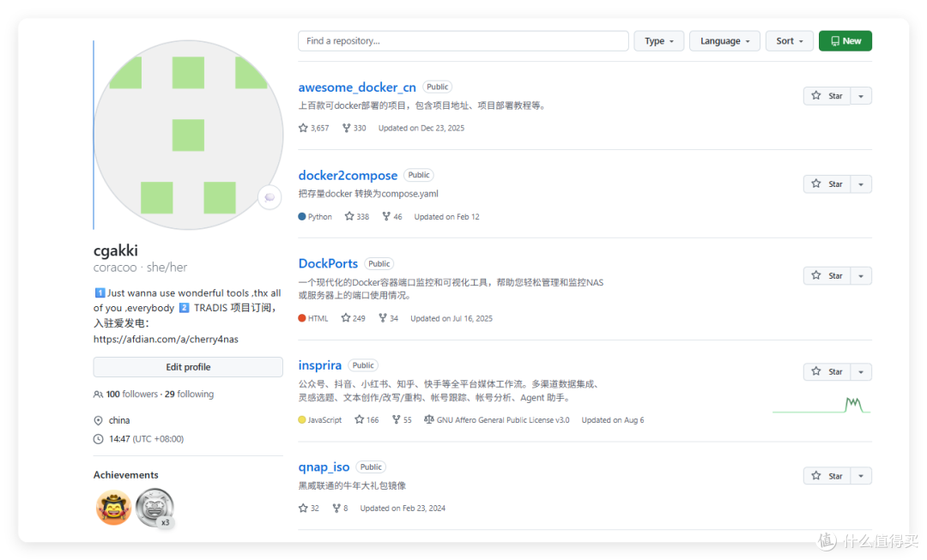Click the 'Updated on Feb 23, 2024' text
Viewport: 927px width, 560px height.
click(x=403, y=508)
